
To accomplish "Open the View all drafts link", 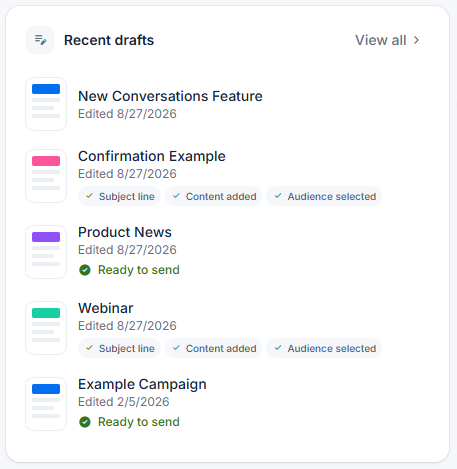I will pyautogui.click(x=387, y=40).
